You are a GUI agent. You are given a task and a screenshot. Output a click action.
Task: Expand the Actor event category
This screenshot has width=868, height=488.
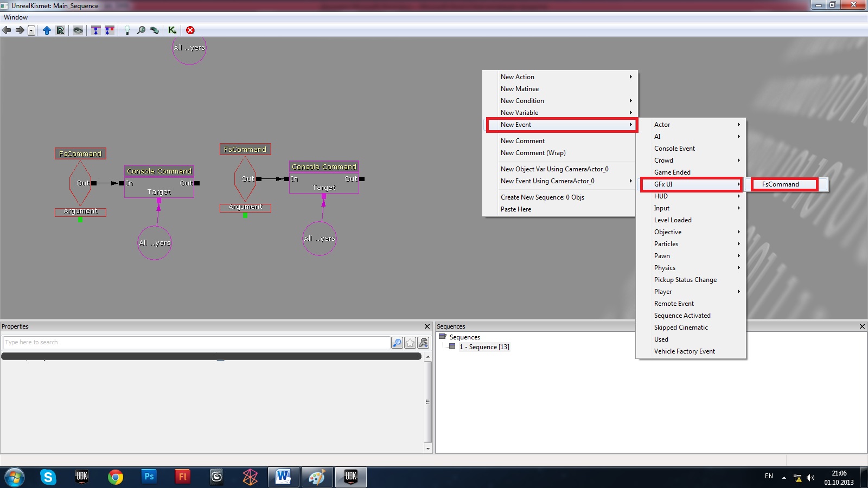point(691,125)
